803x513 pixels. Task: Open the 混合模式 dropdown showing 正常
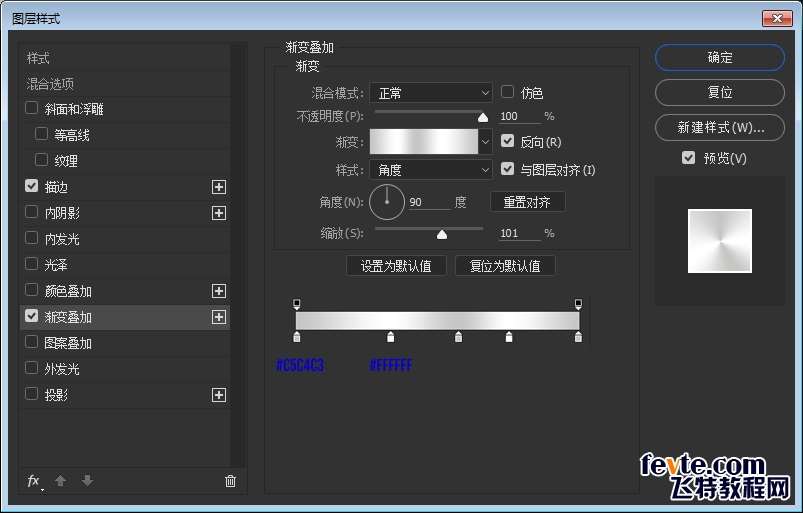[431, 93]
